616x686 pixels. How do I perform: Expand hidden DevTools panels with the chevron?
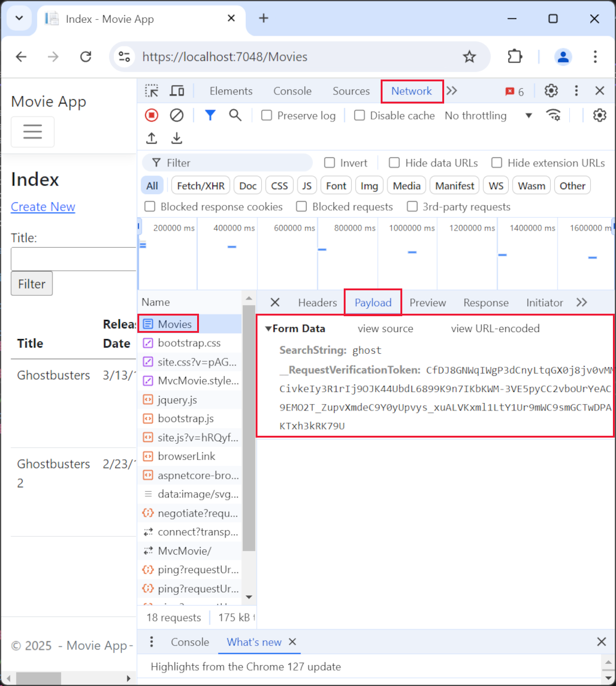(x=452, y=91)
